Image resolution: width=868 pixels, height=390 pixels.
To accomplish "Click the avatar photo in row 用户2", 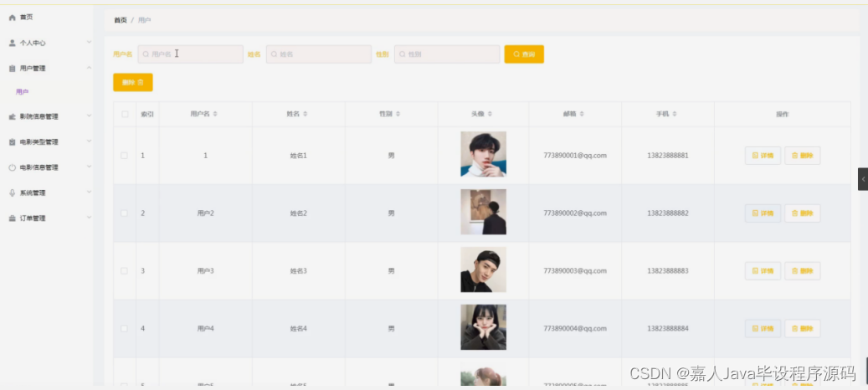I will click(x=483, y=212).
